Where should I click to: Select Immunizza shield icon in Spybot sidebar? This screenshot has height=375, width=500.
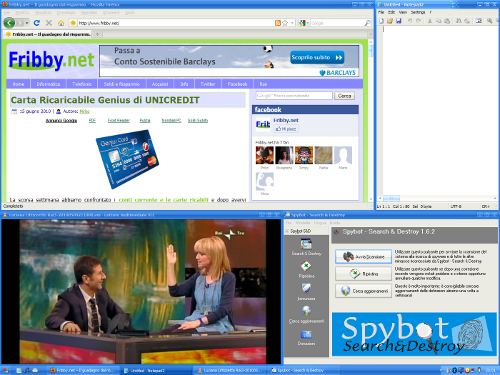pyautogui.click(x=306, y=288)
